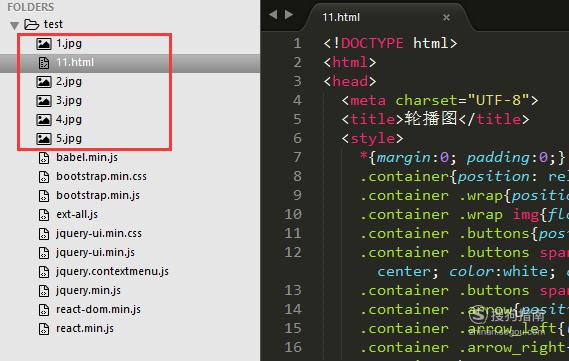Viewport: 569px width, 361px height.
Task: Click the title 轮播图 text
Action: point(430,119)
